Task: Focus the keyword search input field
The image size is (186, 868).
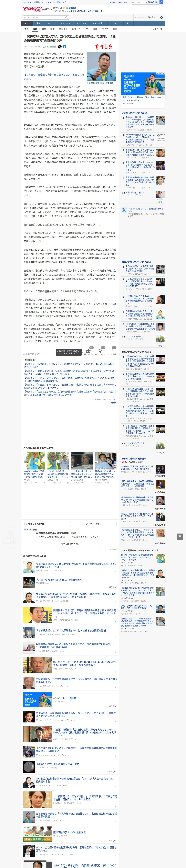Action: (43, 17)
